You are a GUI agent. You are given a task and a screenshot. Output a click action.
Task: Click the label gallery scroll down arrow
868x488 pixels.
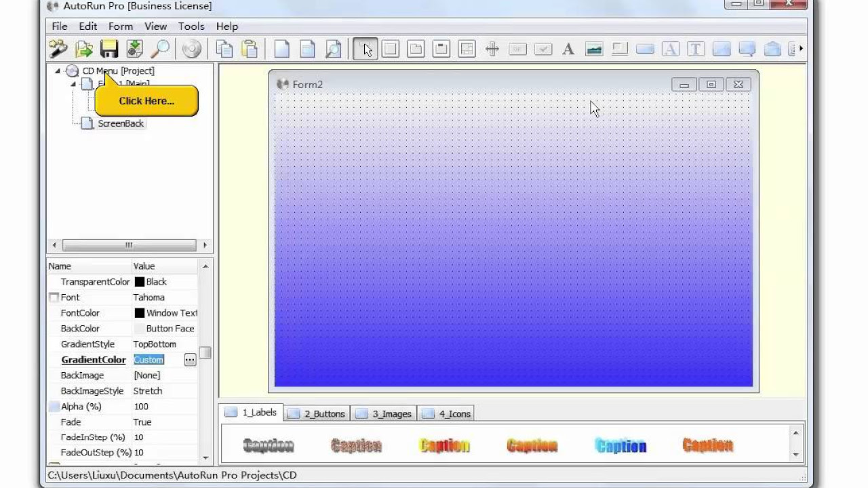796,455
